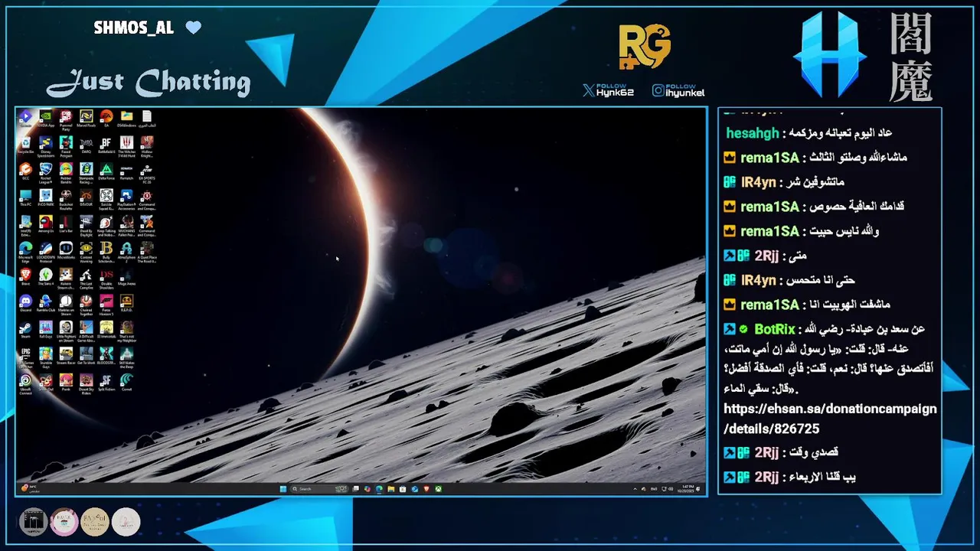Launch Rematch desktop shortcut

[126, 172]
